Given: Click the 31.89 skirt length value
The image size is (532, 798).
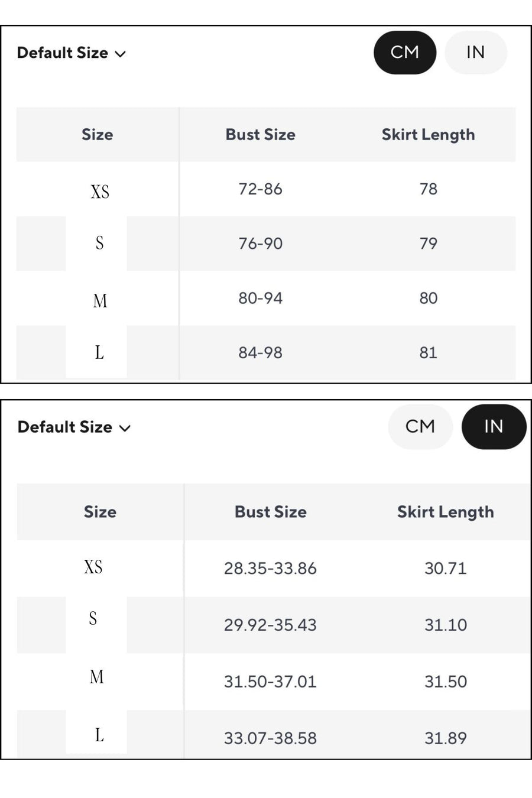Looking at the screenshot, I should (446, 738).
